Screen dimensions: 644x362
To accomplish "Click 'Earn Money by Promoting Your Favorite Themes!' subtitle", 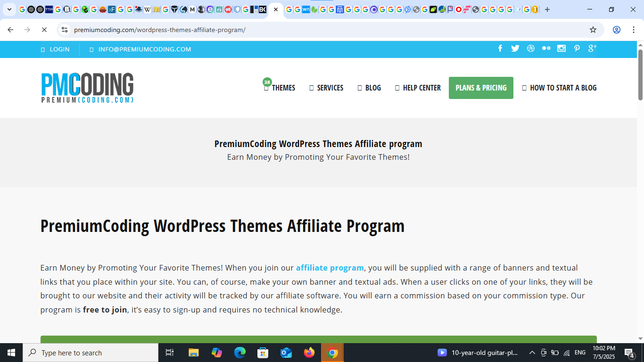I will [318, 157].
